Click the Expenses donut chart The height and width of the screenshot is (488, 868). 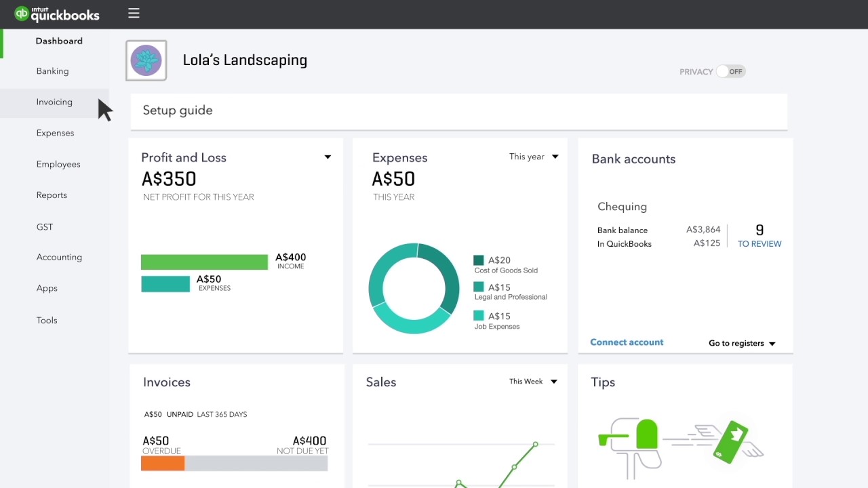pos(414,289)
